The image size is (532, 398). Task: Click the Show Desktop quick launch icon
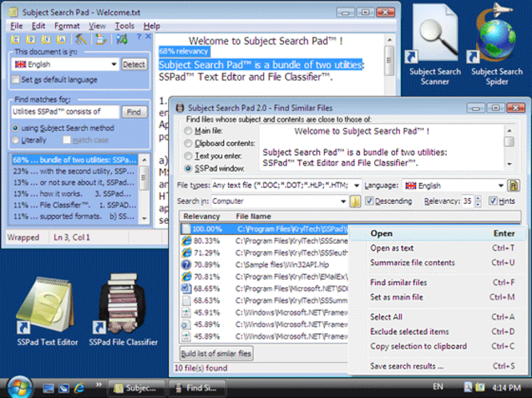48,388
